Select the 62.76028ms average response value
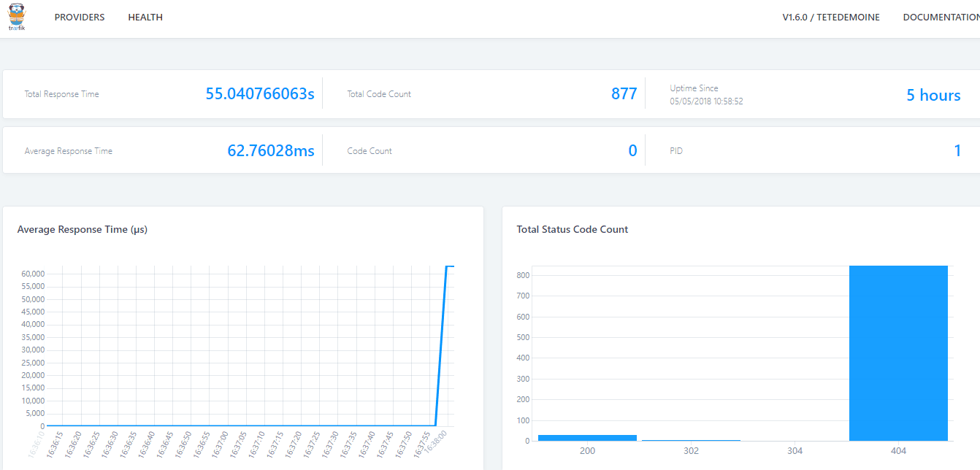 tap(271, 151)
